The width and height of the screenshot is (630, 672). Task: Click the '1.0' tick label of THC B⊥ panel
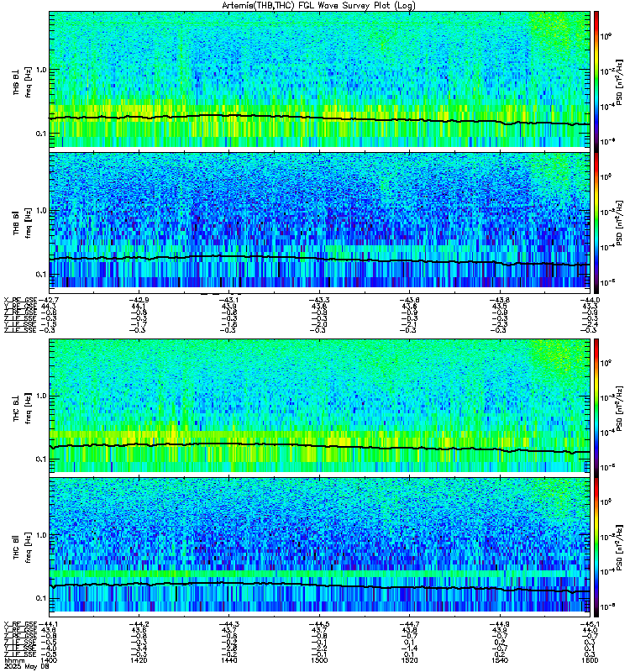click(x=41, y=396)
